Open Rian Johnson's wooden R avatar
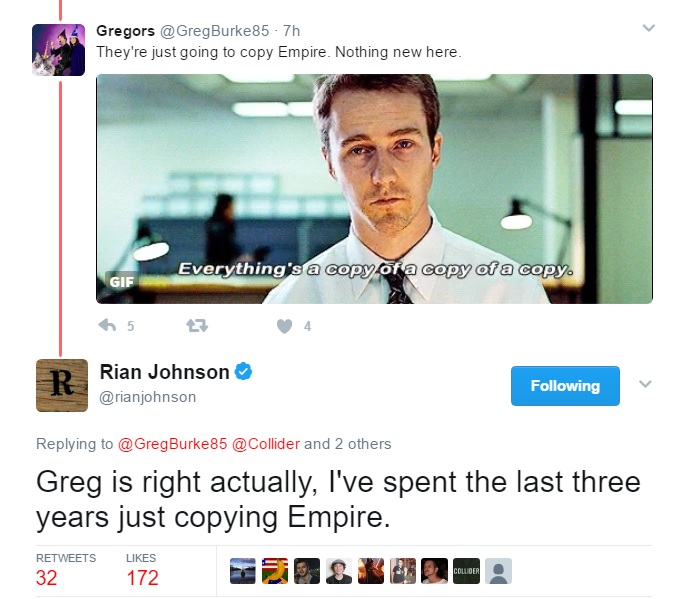685x599 pixels. tap(62, 385)
